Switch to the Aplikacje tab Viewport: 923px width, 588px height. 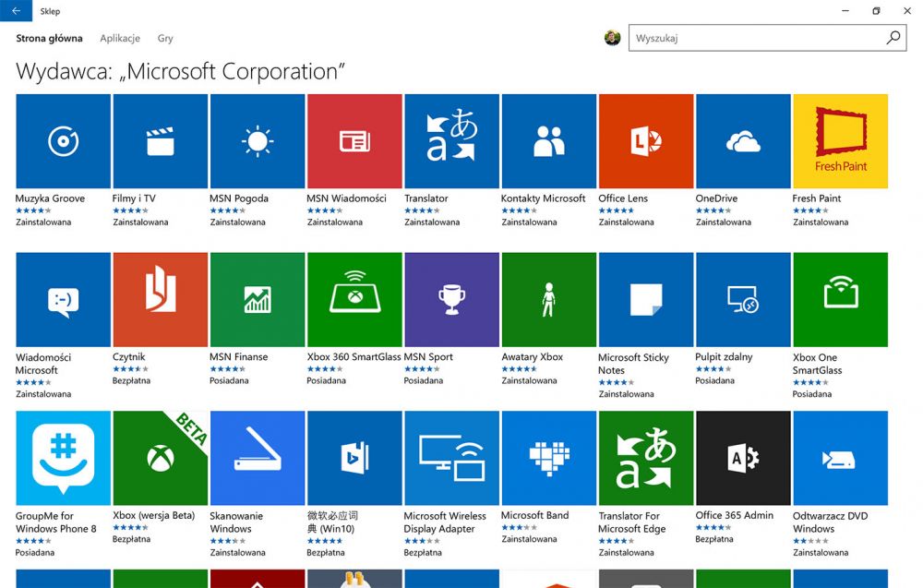[x=120, y=38]
